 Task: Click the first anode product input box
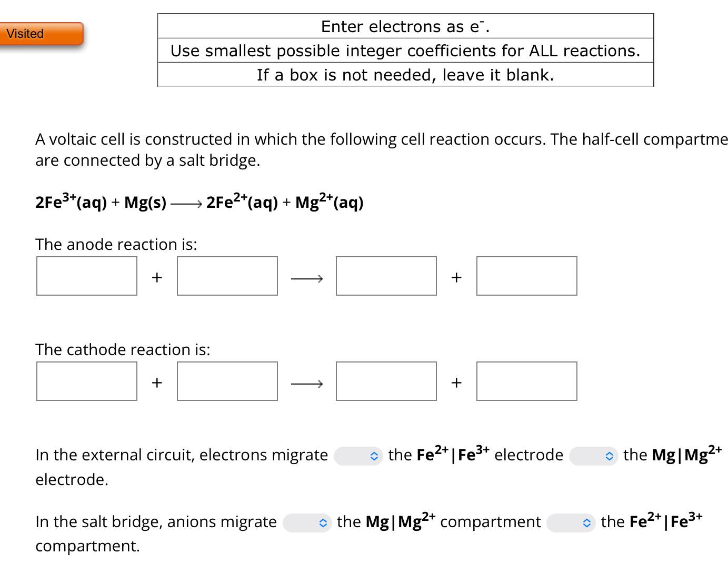point(386,276)
